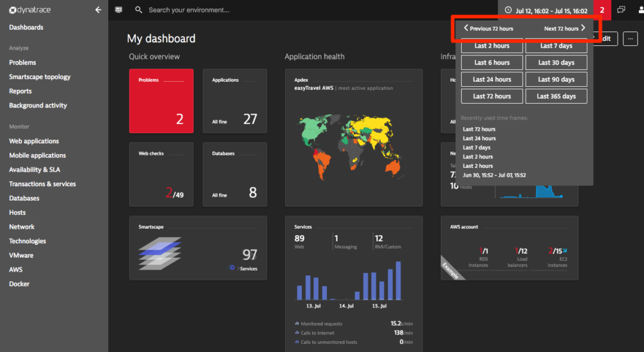
Task: Open Hosts in sidebar
Action: pyautogui.click(x=17, y=212)
